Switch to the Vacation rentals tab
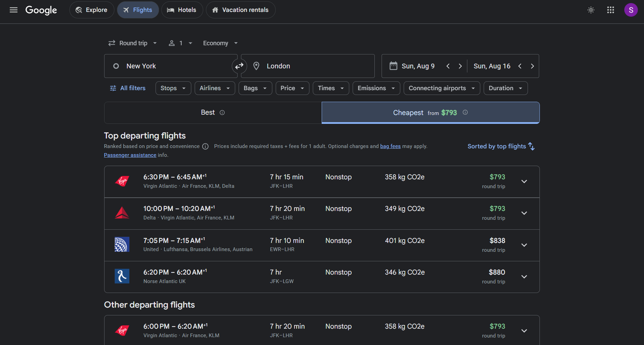Screen dimensions: 644x345 click(241, 10)
